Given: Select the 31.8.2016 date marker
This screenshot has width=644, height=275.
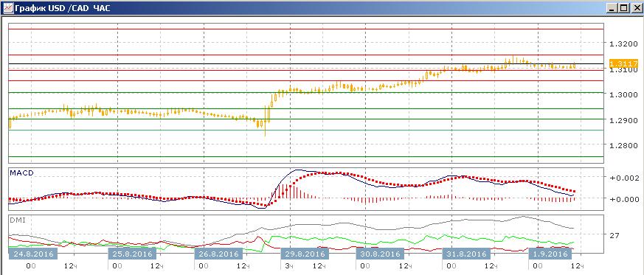Looking at the screenshot, I should click(466, 254).
